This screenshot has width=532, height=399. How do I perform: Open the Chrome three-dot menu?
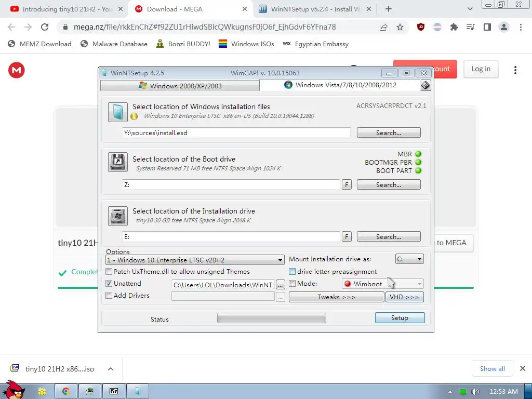coord(521,27)
